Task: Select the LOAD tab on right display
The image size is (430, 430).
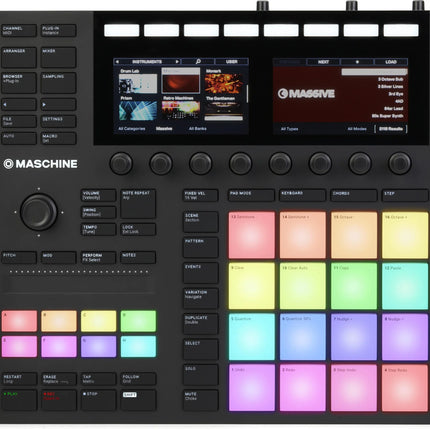Action: coord(391,62)
